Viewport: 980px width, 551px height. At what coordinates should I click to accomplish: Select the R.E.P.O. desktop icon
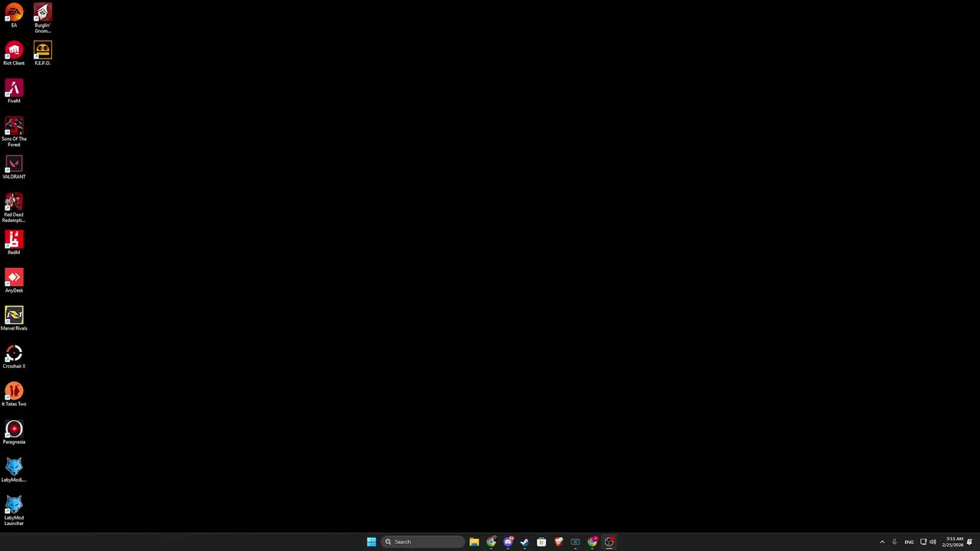42,54
